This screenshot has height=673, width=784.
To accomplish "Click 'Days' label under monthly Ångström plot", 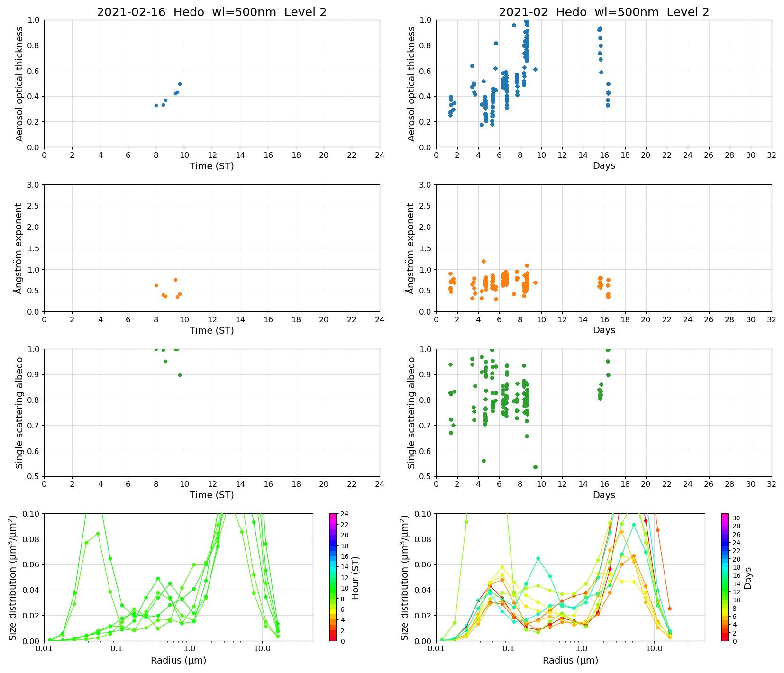I will 604,330.
